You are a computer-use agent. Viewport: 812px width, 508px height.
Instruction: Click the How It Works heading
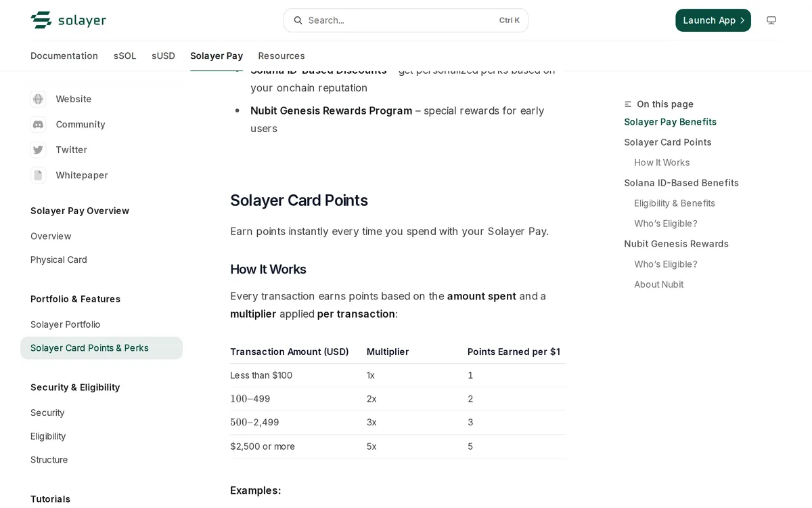(268, 270)
